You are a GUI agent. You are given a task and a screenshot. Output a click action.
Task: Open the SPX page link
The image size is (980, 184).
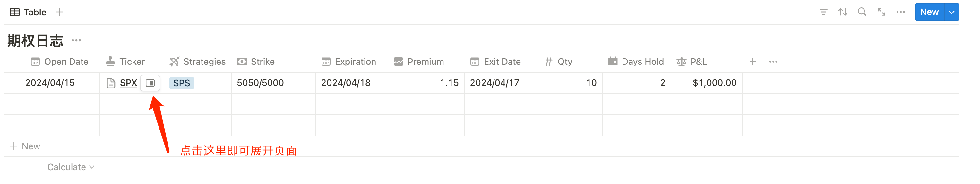tap(128, 83)
